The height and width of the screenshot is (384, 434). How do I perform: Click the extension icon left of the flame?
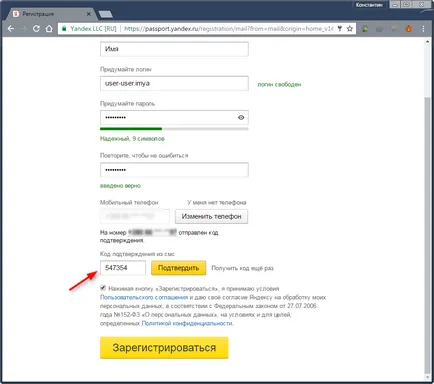click(394, 29)
